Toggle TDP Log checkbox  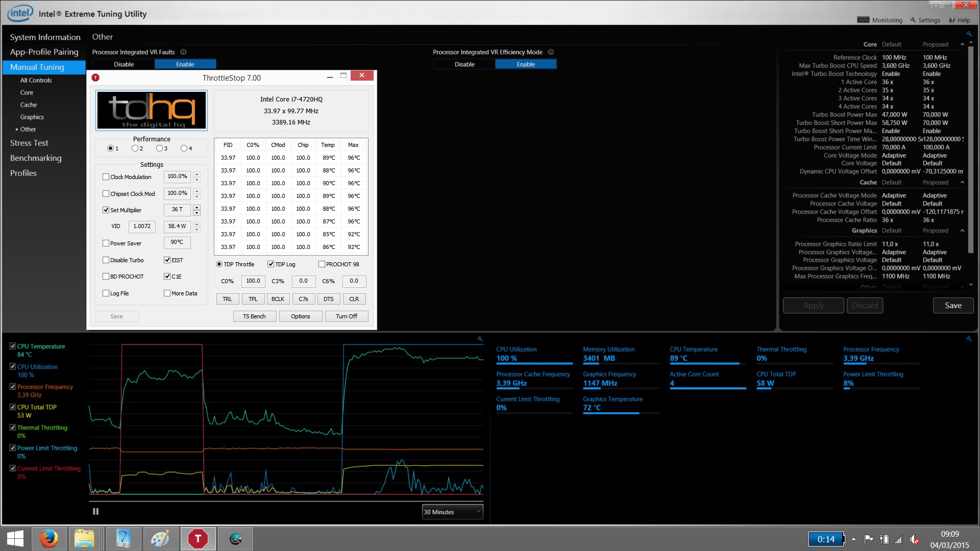[x=271, y=264]
